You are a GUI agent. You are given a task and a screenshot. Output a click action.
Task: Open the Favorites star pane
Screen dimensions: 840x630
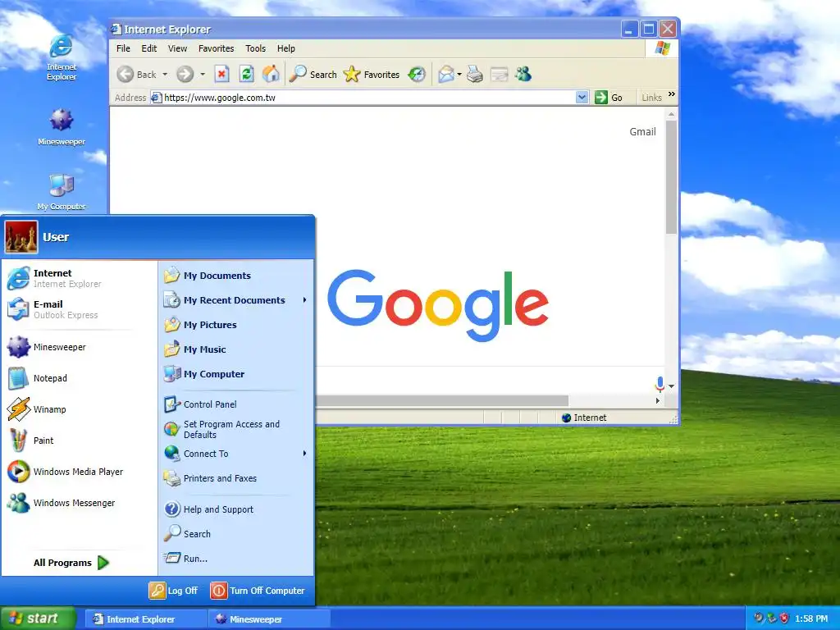pos(372,75)
